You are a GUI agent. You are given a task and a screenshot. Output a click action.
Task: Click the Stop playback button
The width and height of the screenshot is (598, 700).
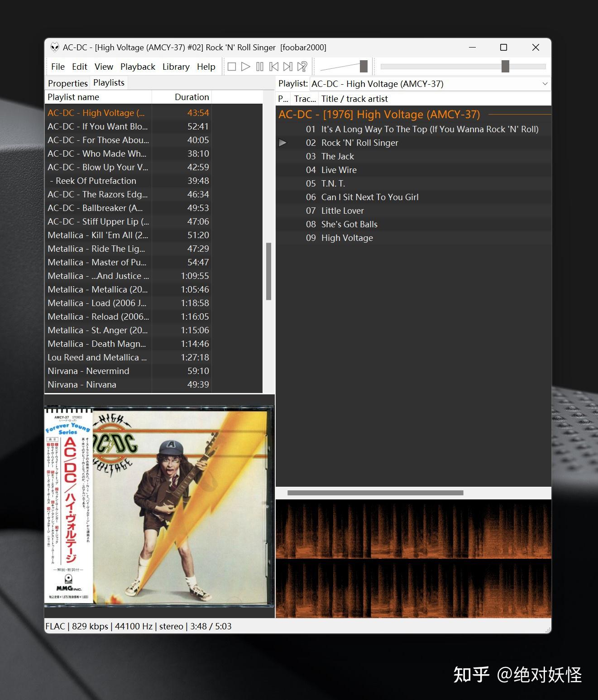click(232, 67)
